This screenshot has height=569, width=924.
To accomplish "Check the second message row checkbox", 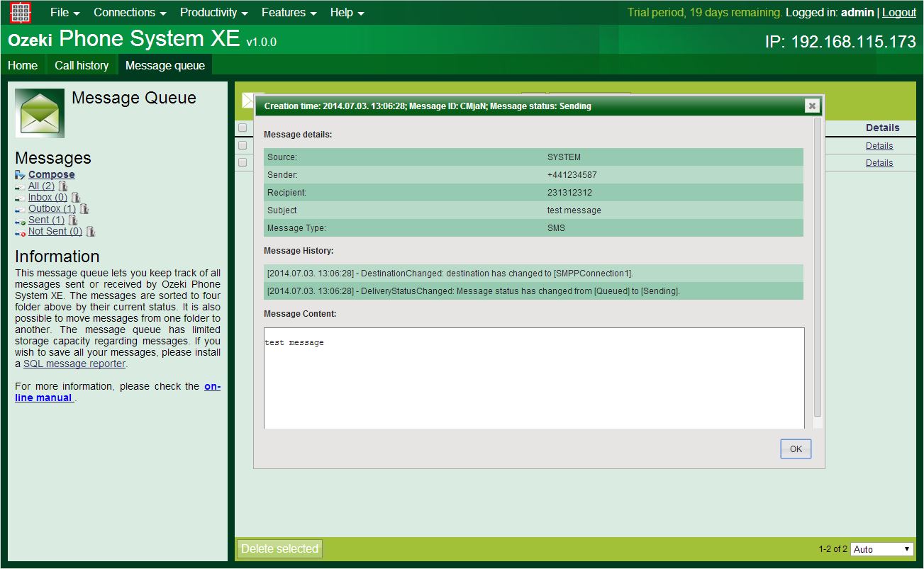I will click(x=243, y=162).
